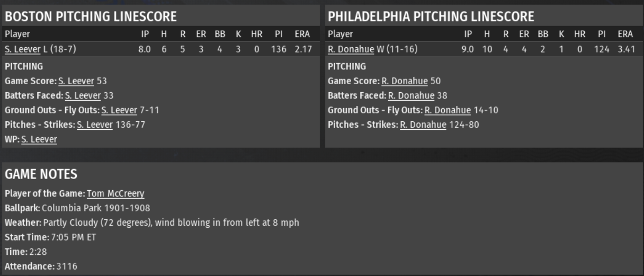Click the Philadelphia Pitching Linescore heading
This screenshot has width=644, height=276.
coord(431,16)
